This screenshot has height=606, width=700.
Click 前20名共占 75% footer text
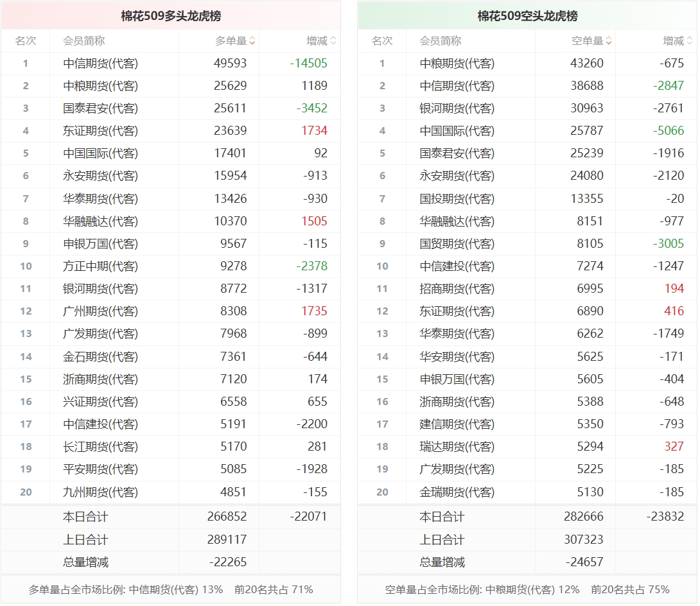click(x=631, y=590)
